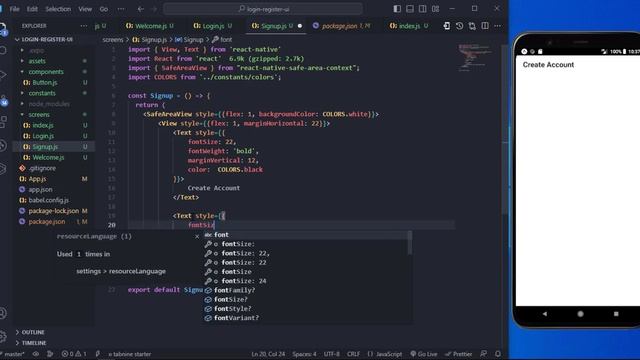The height and width of the screenshot is (360, 640).
Task: Open the Selection menu
Action: click(58, 9)
